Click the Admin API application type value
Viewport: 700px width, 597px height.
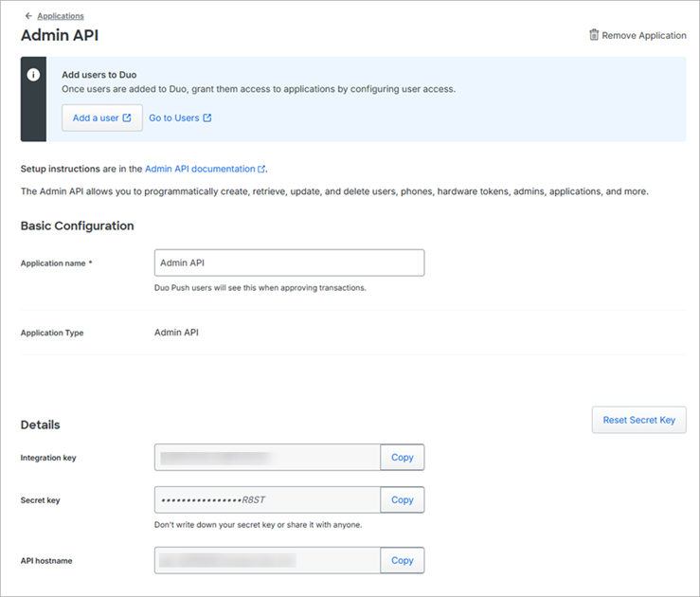[x=176, y=333]
